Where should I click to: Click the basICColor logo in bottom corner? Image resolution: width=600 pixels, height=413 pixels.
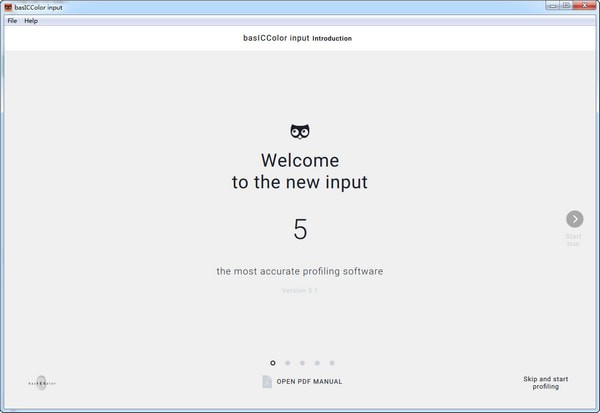pyautogui.click(x=41, y=382)
